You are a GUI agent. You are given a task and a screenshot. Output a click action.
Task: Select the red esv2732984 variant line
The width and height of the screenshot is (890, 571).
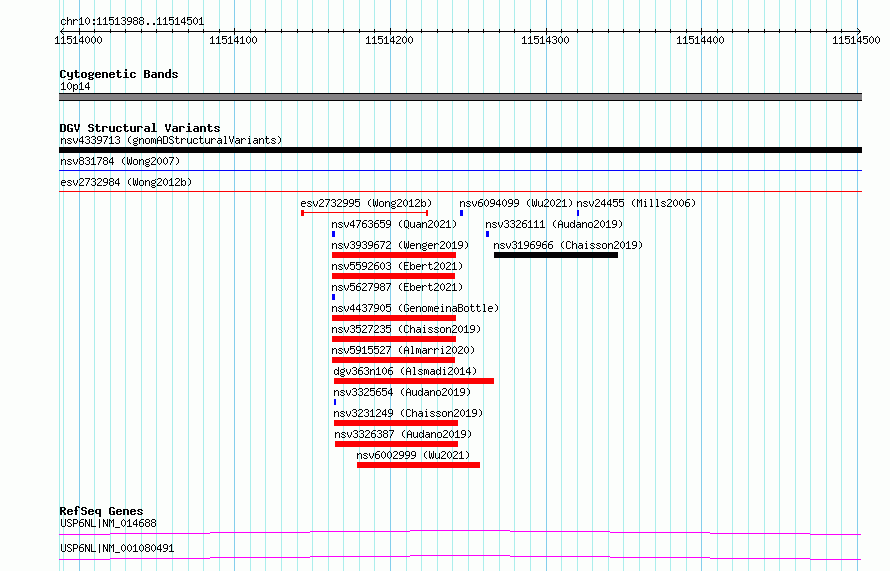[x=460, y=191]
